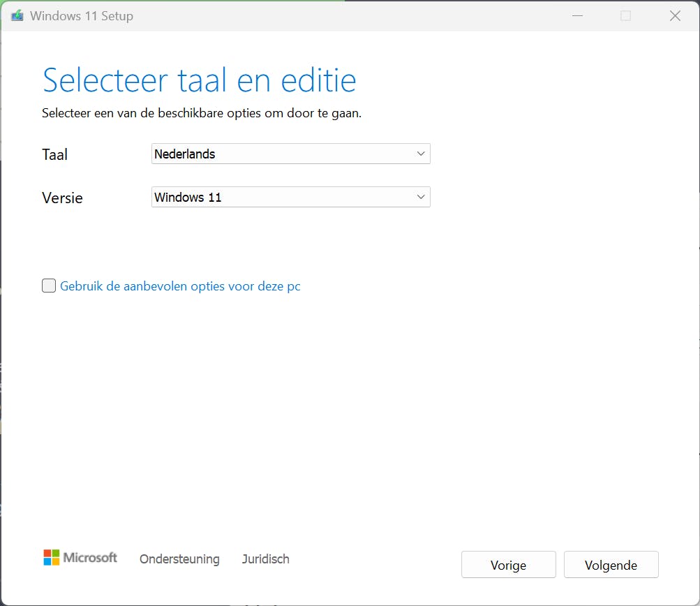Click the Taal label text
The height and width of the screenshot is (606, 700).
coord(54,154)
